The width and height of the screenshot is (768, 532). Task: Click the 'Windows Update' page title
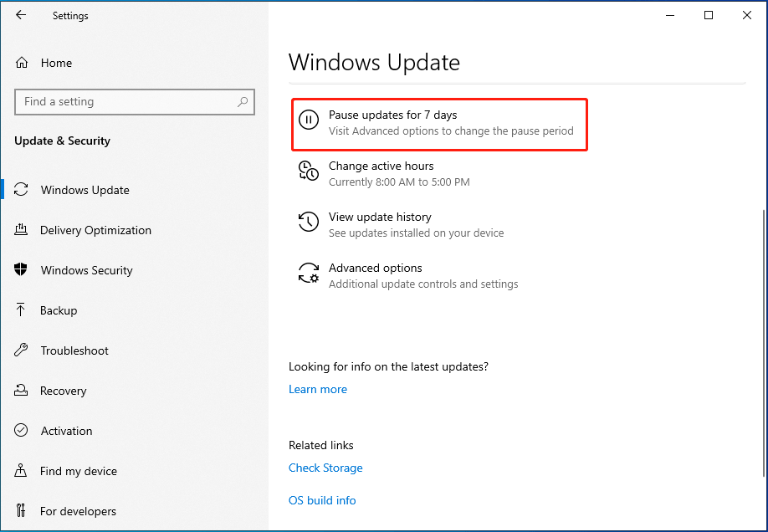click(x=374, y=62)
